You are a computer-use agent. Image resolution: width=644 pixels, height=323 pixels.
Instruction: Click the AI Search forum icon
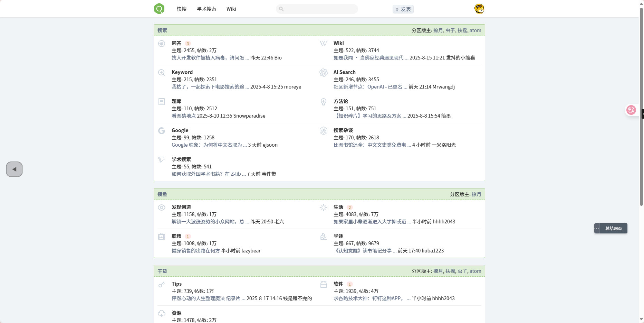click(323, 73)
